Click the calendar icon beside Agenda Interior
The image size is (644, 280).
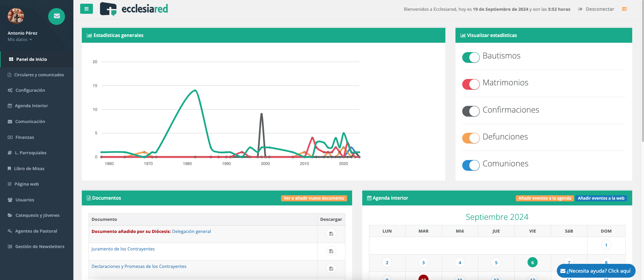point(10,106)
